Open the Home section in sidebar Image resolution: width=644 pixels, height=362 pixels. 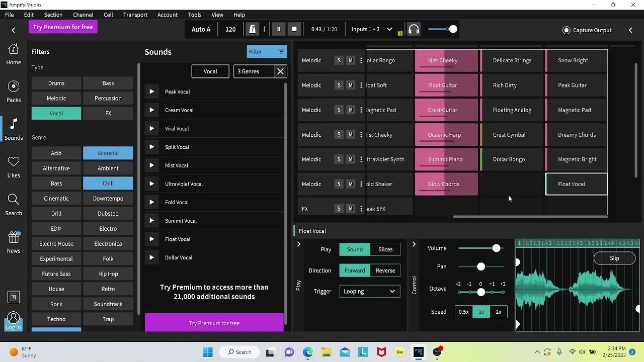point(14,54)
